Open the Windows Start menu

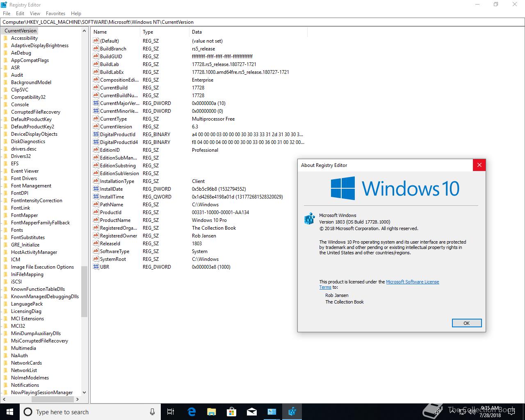(10, 412)
